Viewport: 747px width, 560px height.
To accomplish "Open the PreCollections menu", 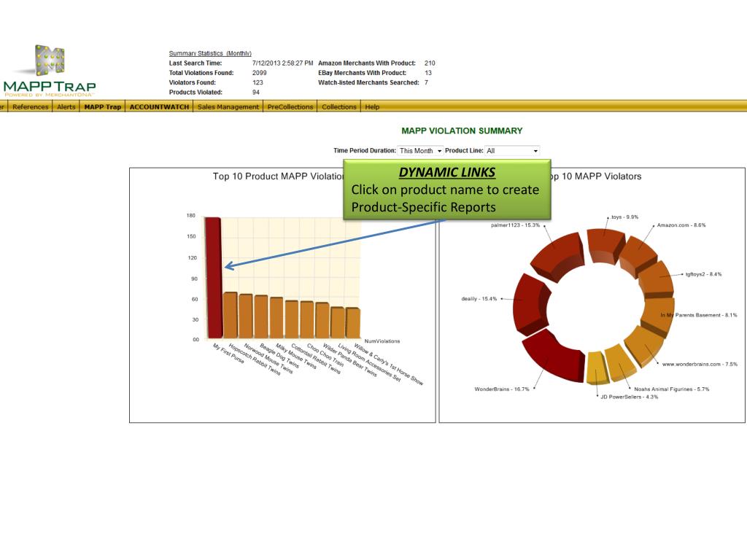I will (290, 106).
